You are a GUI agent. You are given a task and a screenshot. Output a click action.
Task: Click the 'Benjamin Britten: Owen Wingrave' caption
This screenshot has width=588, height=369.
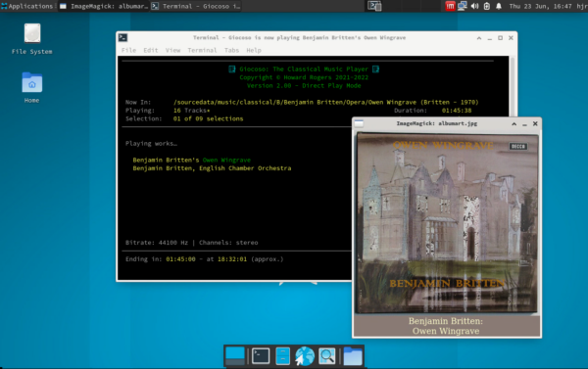446,326
